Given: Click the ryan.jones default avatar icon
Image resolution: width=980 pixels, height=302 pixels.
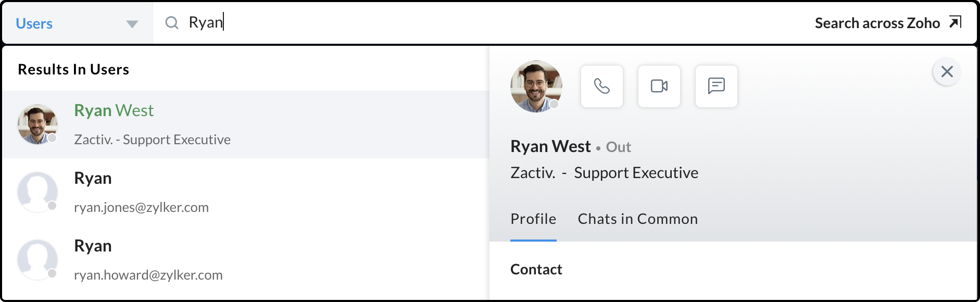Looking at the screenshot, I should click(37, 192).
